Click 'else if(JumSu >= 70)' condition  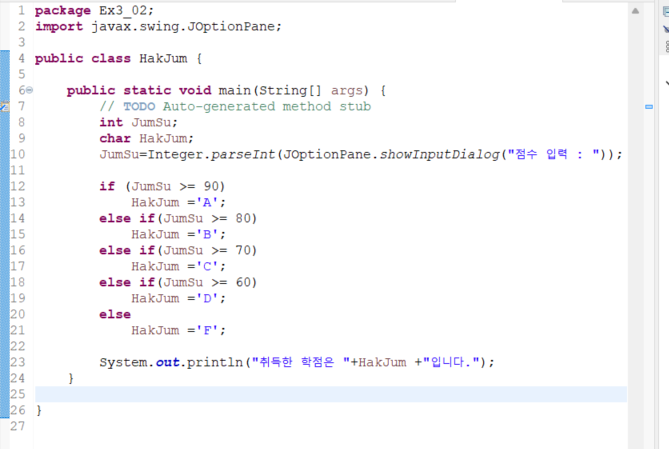(178, 251)
